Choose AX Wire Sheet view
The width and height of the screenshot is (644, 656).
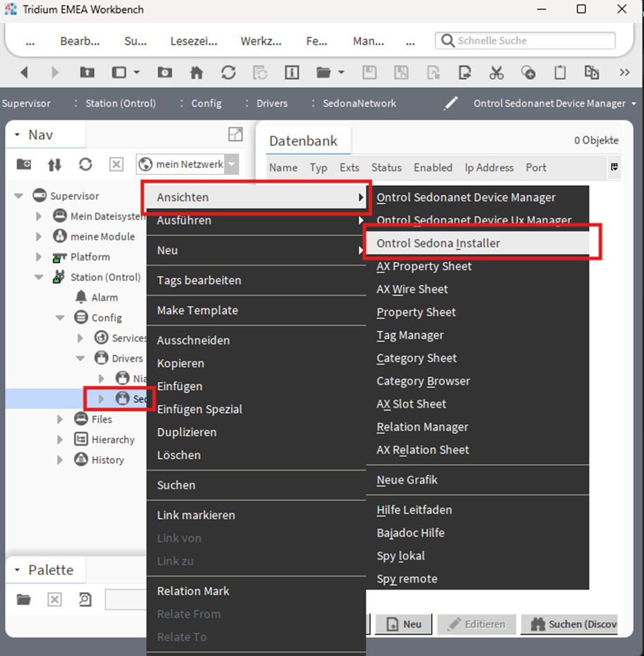[x=477, y=289]
